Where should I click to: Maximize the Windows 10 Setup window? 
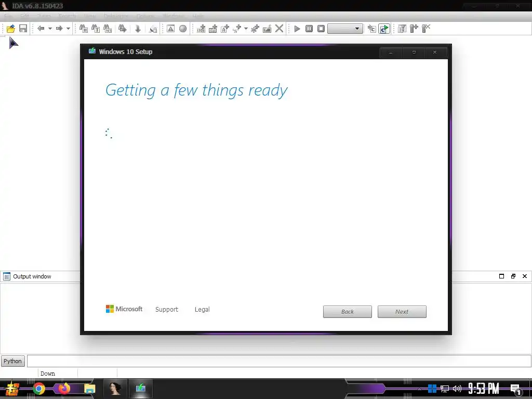pyautogui.click(x=414, y=52)
